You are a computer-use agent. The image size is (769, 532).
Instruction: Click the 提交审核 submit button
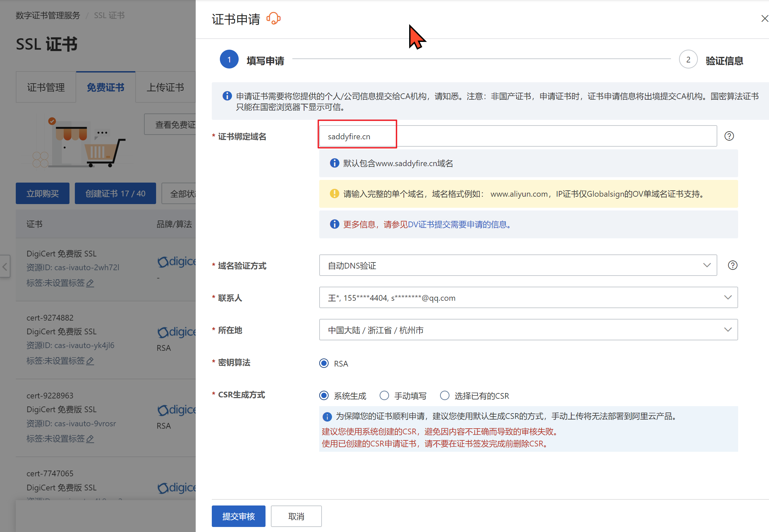[238, 516]
